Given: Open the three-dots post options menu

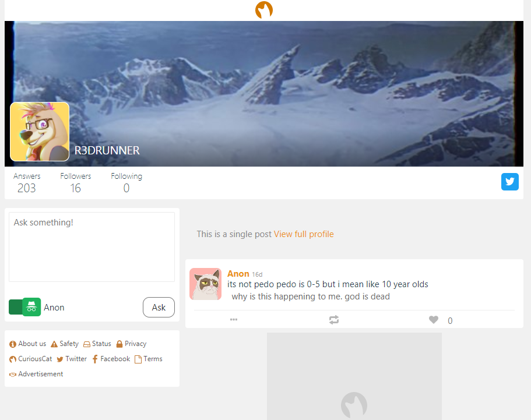Looking at the screenshot, I should pyautogui.click(x=234, y=319).
